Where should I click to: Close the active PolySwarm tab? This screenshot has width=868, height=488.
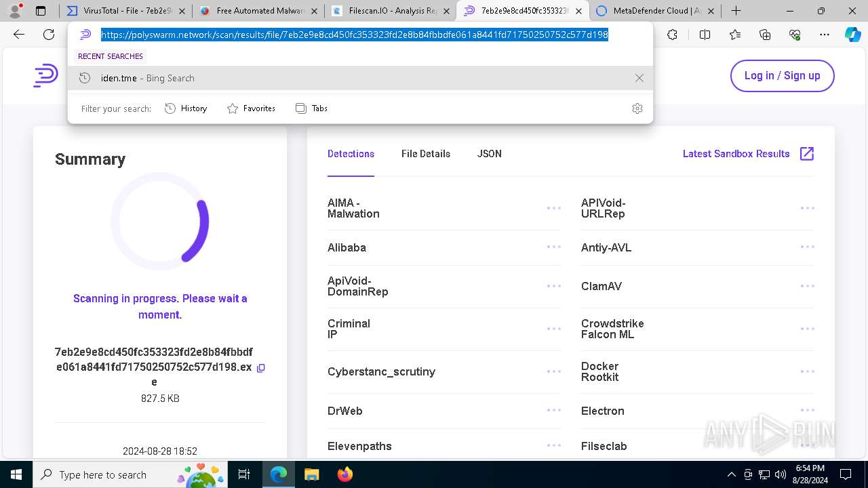pos(578,11)
